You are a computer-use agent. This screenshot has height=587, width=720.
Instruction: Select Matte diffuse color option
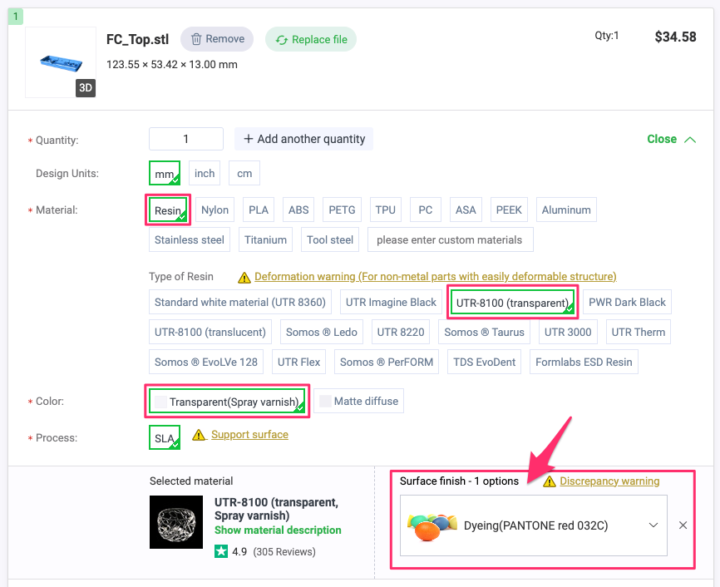click(360, 401)
